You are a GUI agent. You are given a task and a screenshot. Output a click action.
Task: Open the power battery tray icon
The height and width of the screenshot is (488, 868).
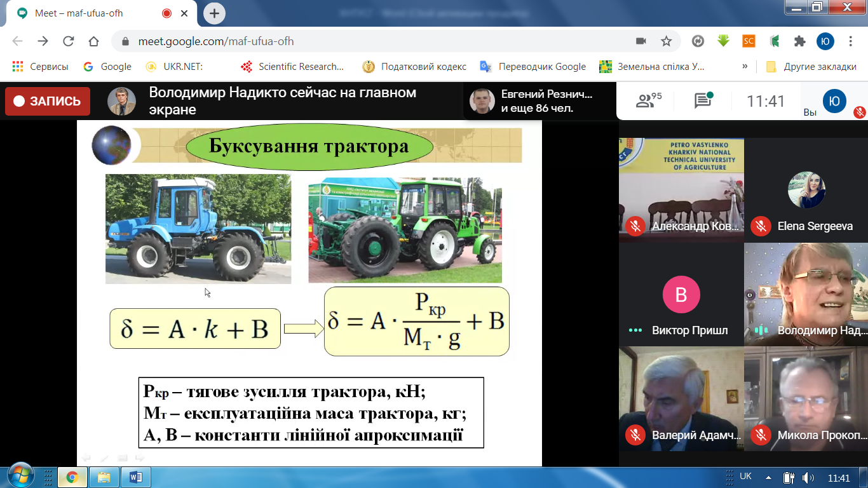coord(789,477)
